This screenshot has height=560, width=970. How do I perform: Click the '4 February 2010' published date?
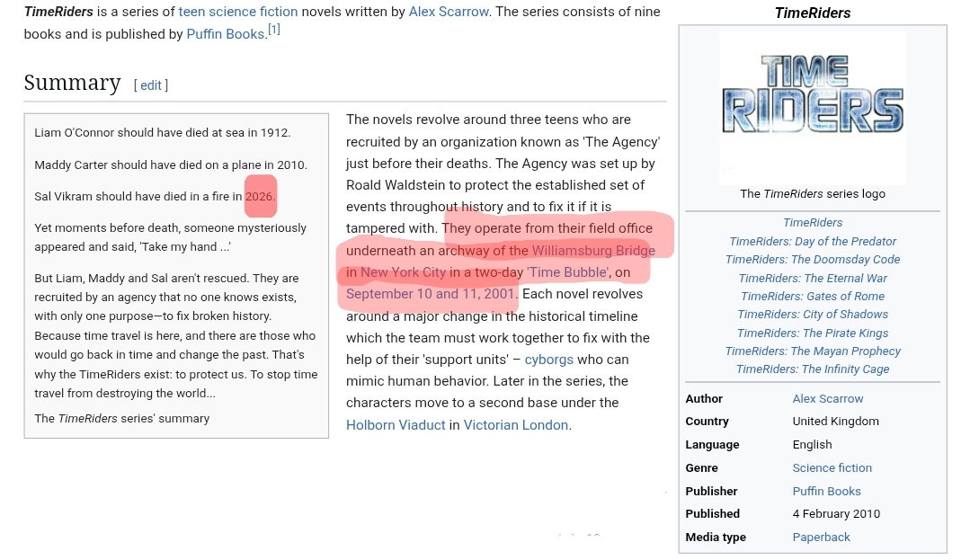(836, 514)
